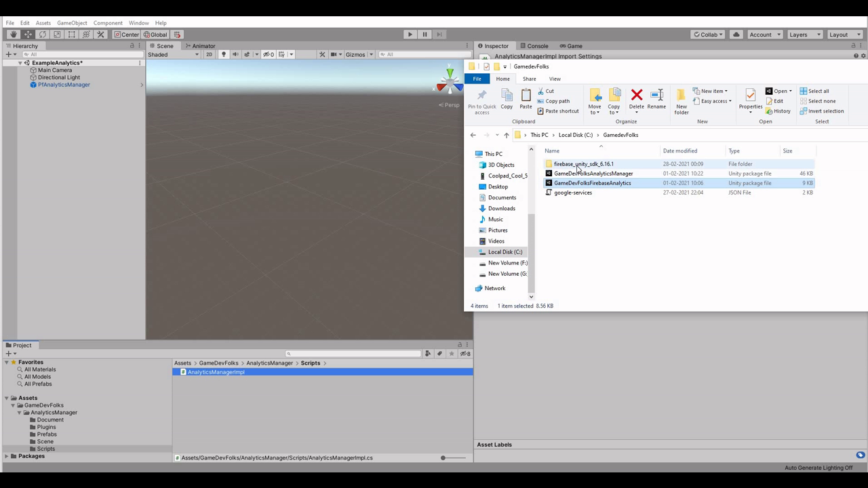Toggle Center pivot mode

point(126,35)
